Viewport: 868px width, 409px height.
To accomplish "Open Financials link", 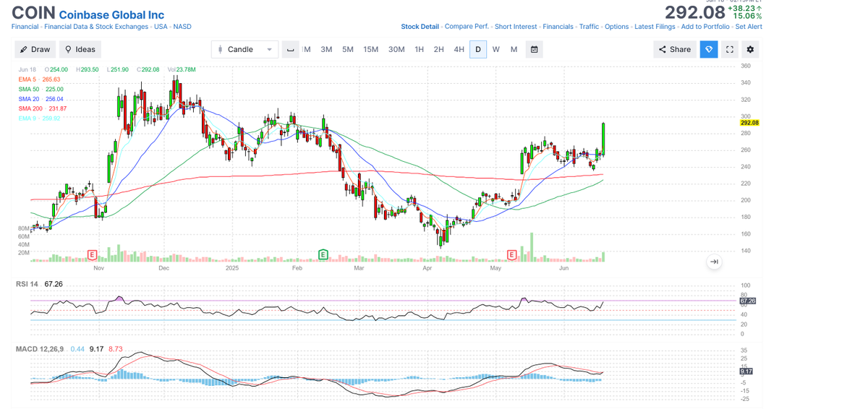I will tap(558, 27).
